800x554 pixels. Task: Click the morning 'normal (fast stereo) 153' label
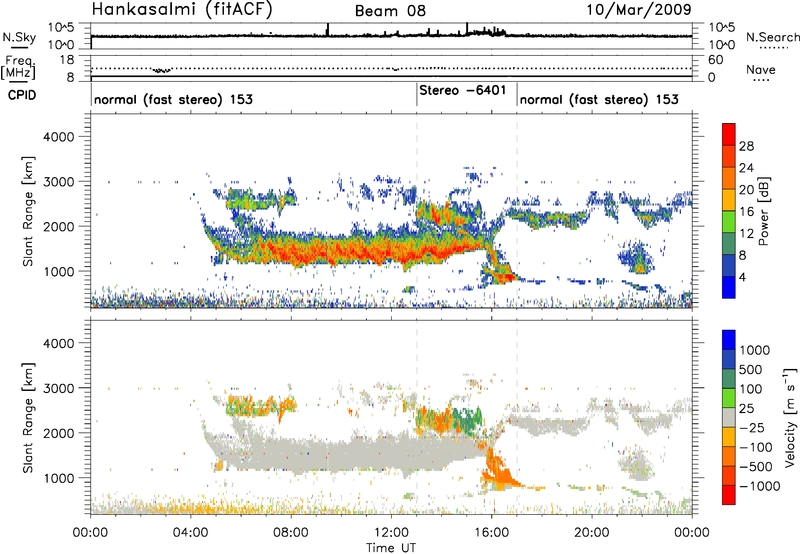(x=173, y=99)
